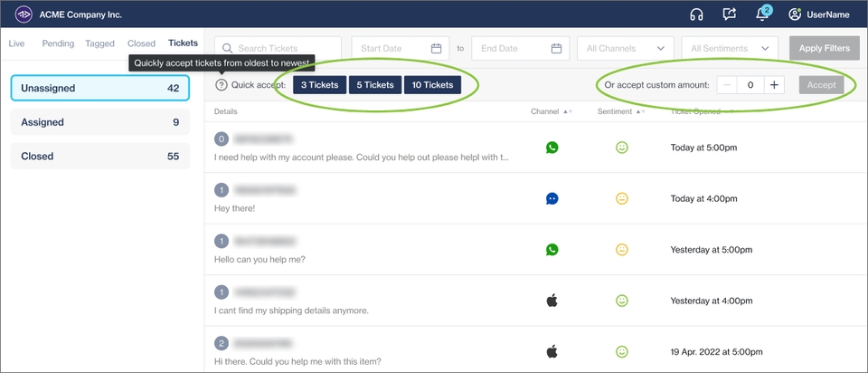Click the Apple icon on shipping details ticket

click(x=552, y=301)
